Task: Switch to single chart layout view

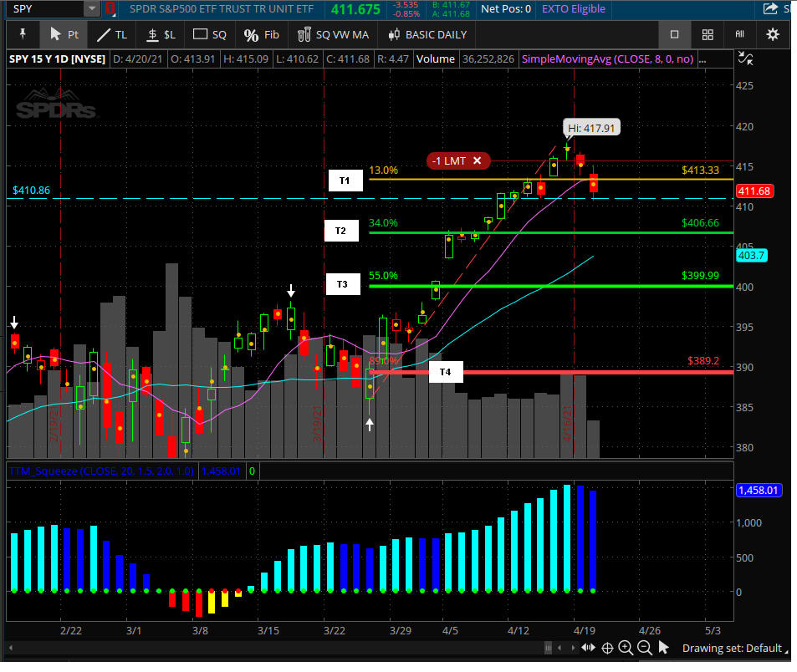Action: click(x=674, y=34)
